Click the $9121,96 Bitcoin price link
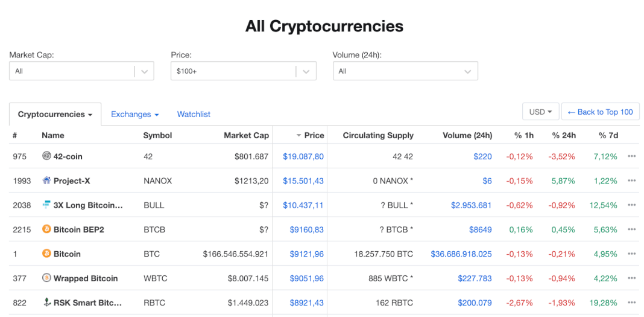This screenshot has height=317, width=644. point(307,254)
